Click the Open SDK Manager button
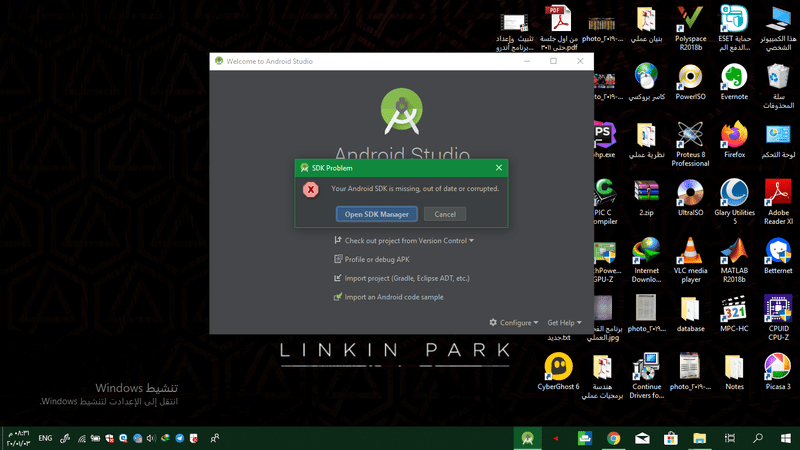800x450 pixels. pyautogui.click(x=377, y=214)
